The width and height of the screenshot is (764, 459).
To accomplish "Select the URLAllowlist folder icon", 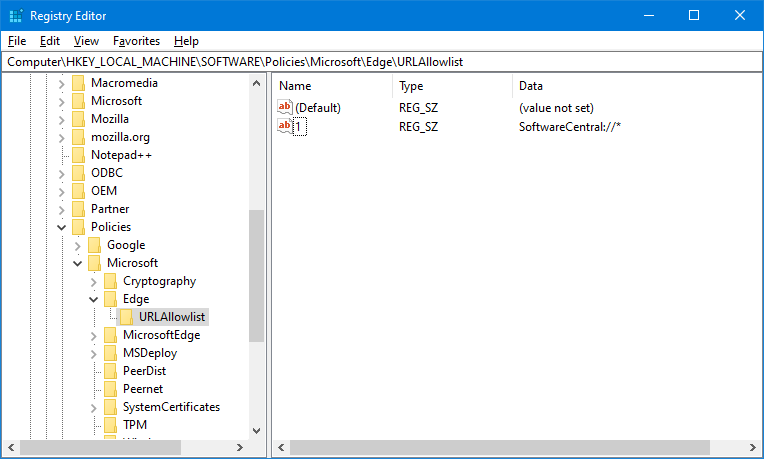I will click(x=127, y=317).
